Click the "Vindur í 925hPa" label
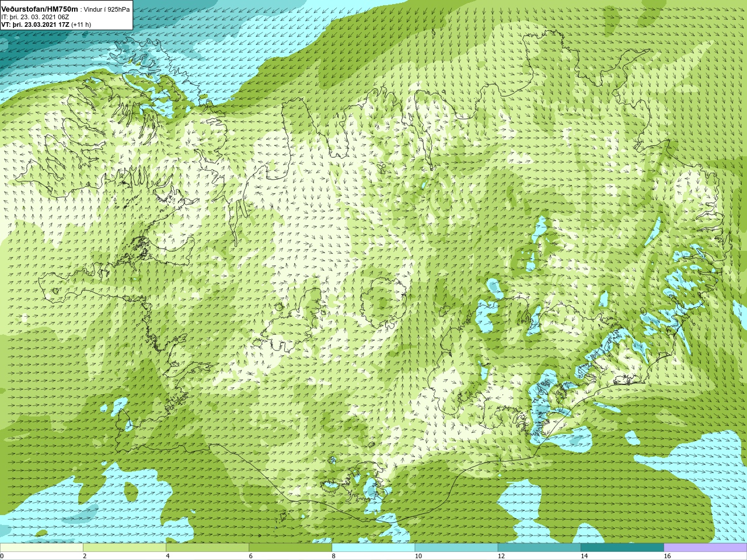747x560 pixels. tap(107, 10)
